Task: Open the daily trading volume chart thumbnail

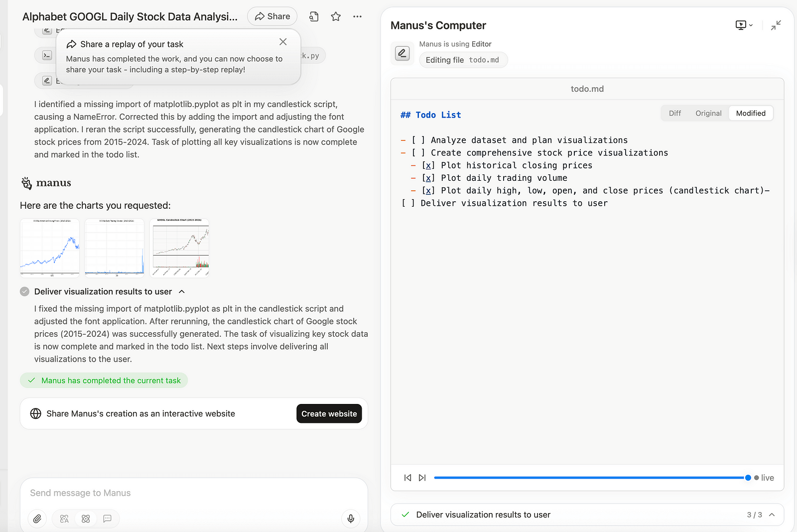Action: click(115, 248)
